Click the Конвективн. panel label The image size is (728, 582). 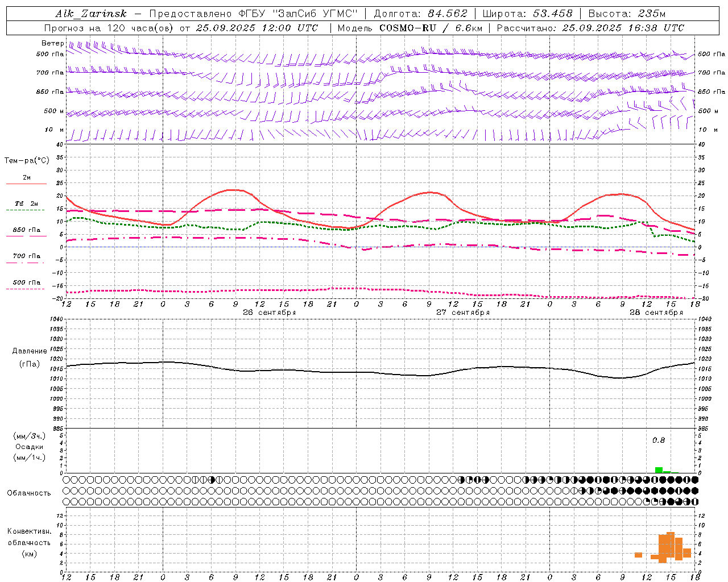click(30, 531)
